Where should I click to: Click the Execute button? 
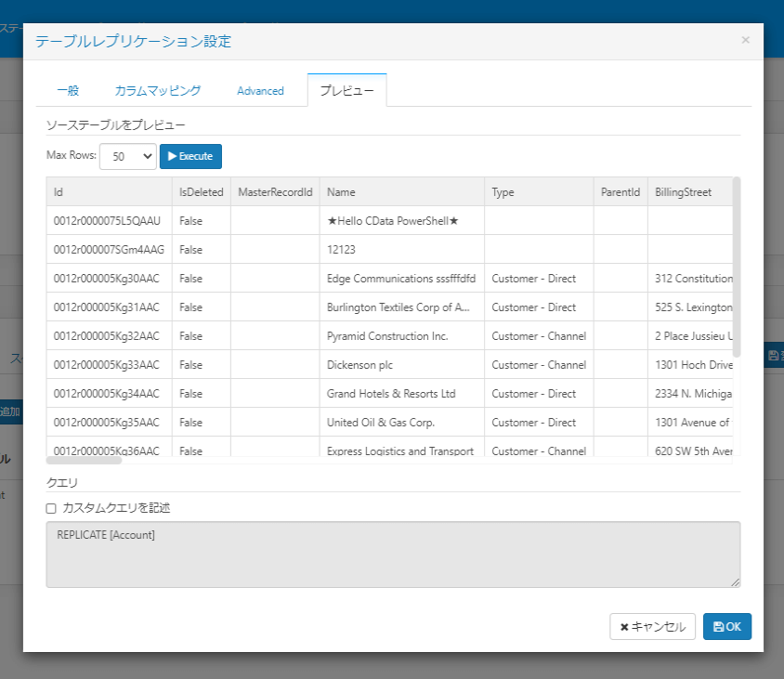click(190, 156)
